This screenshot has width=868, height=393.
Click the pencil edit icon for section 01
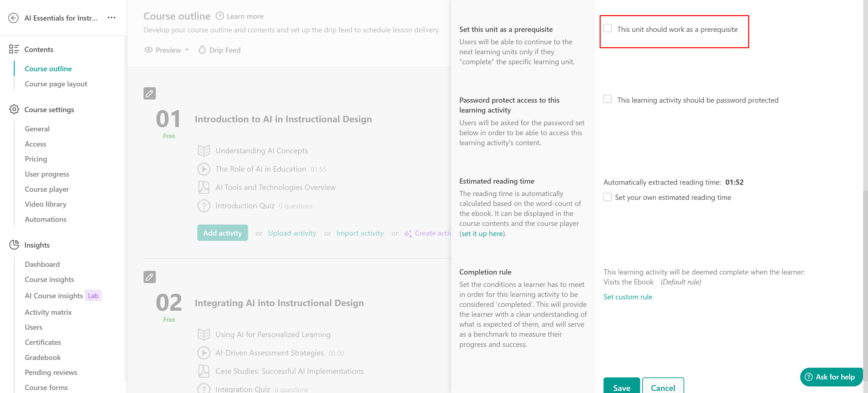[x=149, y=93]
